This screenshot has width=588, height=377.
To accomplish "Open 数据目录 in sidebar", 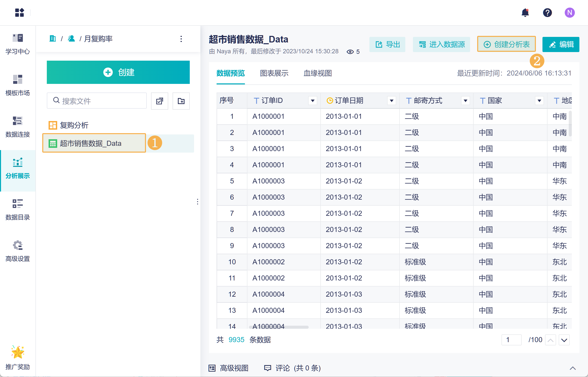I will point(18,210).
